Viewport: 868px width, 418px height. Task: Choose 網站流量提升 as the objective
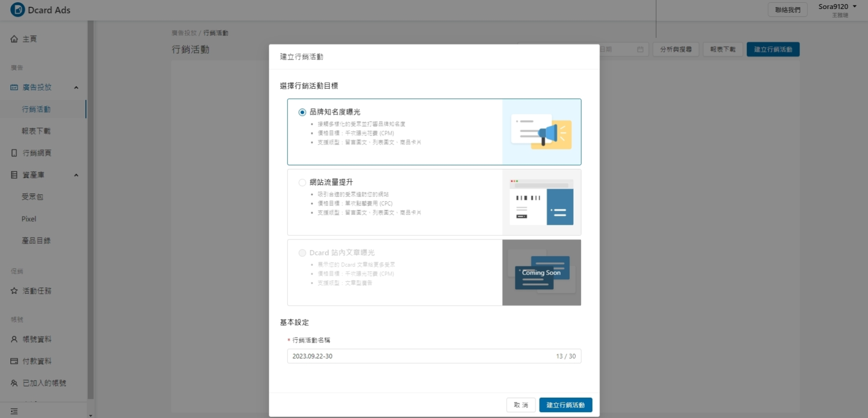302,183
